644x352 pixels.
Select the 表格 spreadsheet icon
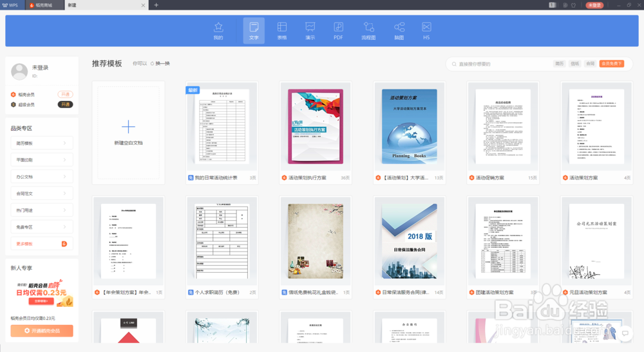click(282, 31)
